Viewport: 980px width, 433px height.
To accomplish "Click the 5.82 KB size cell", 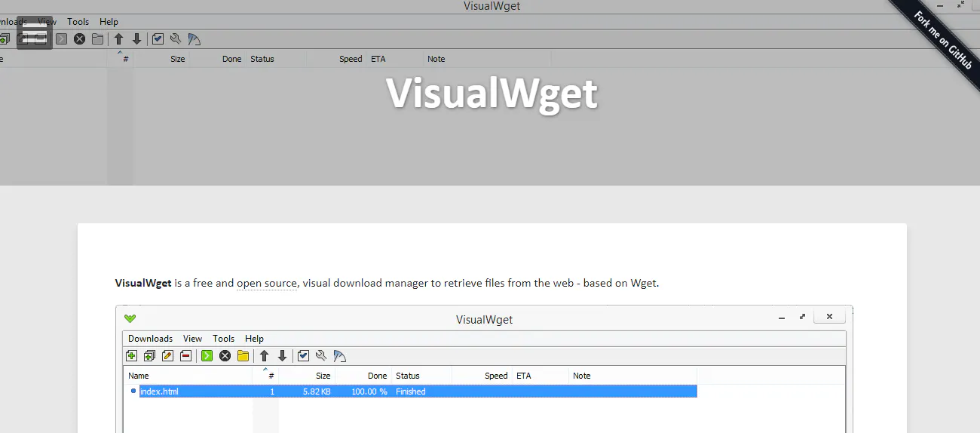I will tap(316, 392).
